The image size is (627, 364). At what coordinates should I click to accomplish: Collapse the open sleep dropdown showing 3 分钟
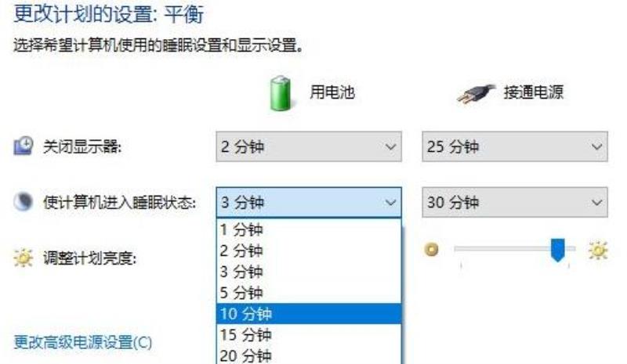[309, 202]
